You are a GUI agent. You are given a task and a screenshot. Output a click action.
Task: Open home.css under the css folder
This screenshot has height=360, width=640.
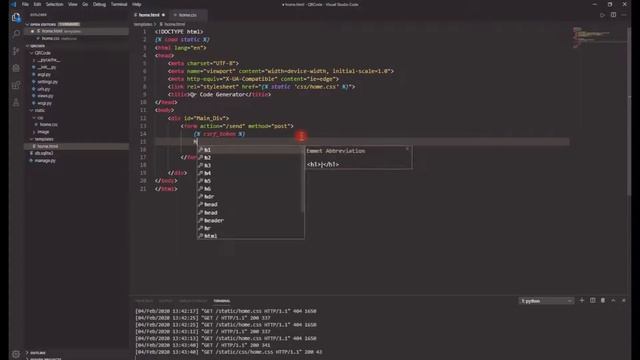pos(48,124)
